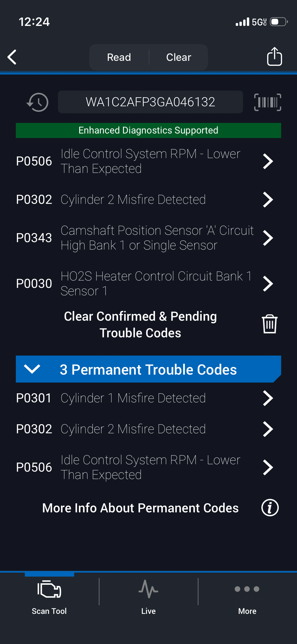Tap the trash can icon
The width and height of the screenshot is (297, 644).
point(269,324)
